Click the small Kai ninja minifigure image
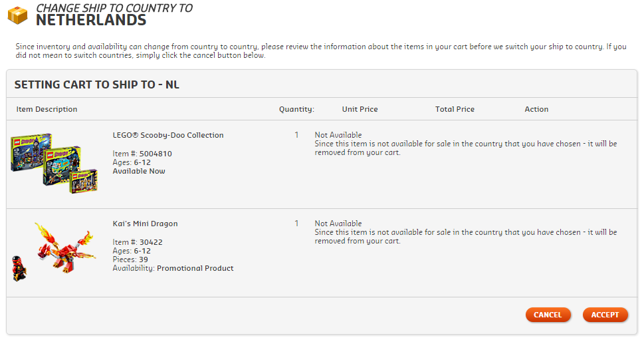 coord(19,267)
